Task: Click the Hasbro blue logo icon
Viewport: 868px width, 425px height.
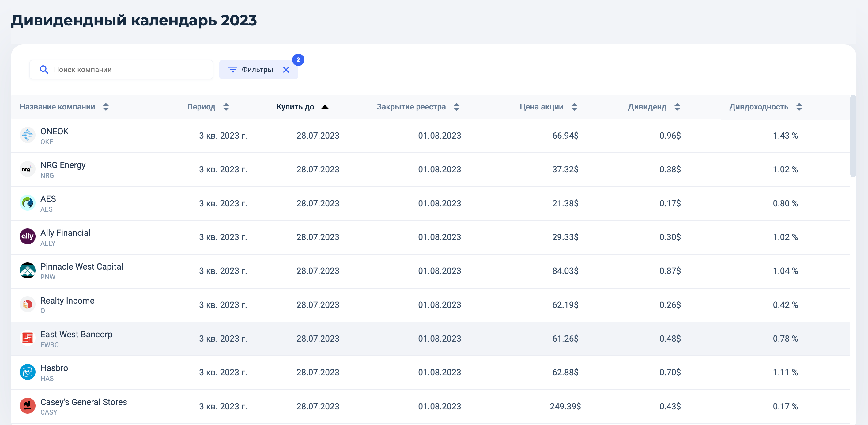Action: [x=27, y=372]
